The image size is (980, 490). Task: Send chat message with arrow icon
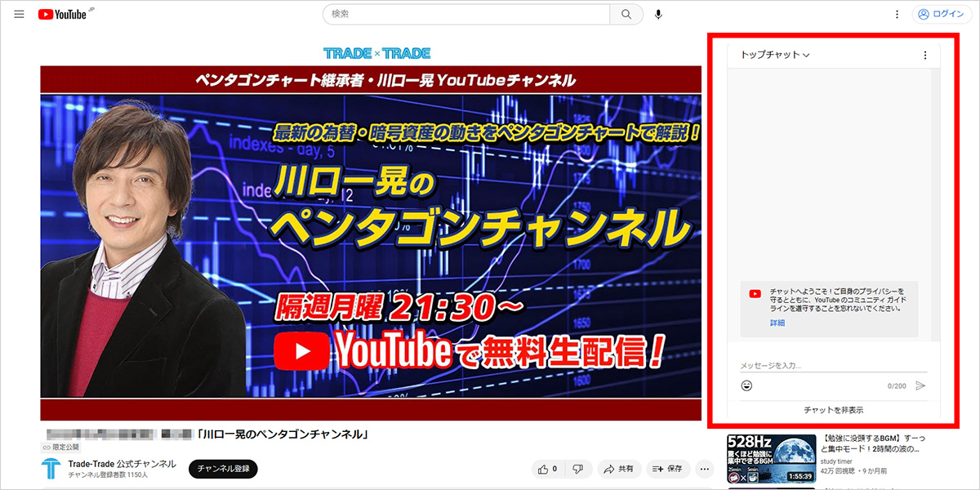(920, 385)
